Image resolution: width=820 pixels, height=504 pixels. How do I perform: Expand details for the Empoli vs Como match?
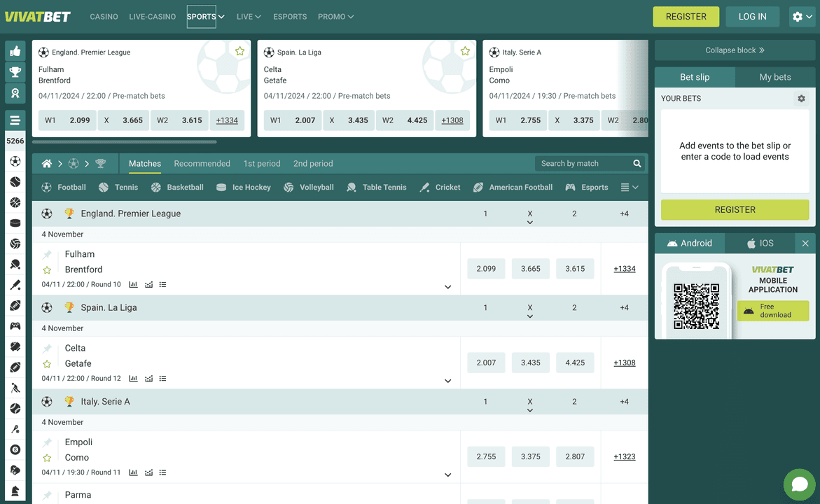447,474
